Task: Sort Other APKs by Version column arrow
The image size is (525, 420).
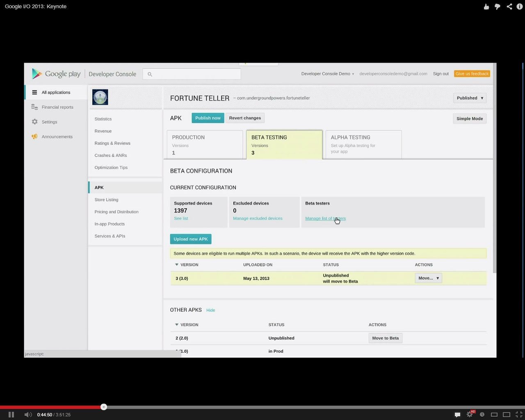Action: (177, 324)
